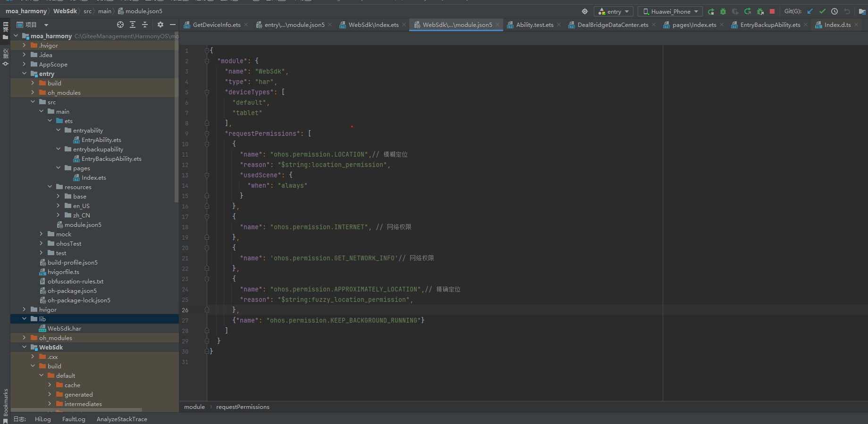Click WebSdk in the navigation breadcrumb

tap(65, 11)
